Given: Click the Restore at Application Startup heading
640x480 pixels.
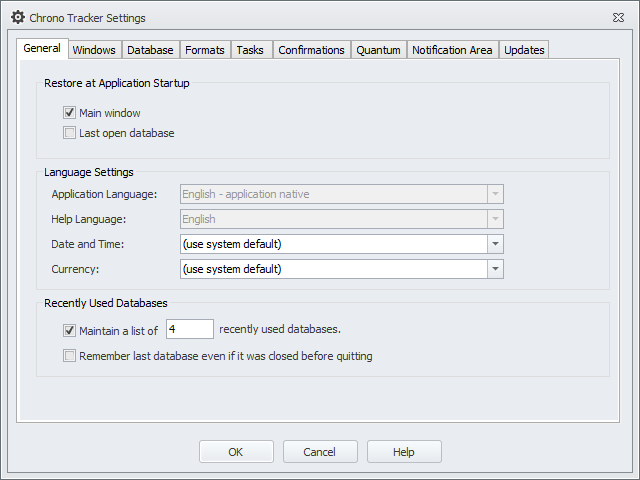Looking at the screenshot, I should [x=117, y=83].
